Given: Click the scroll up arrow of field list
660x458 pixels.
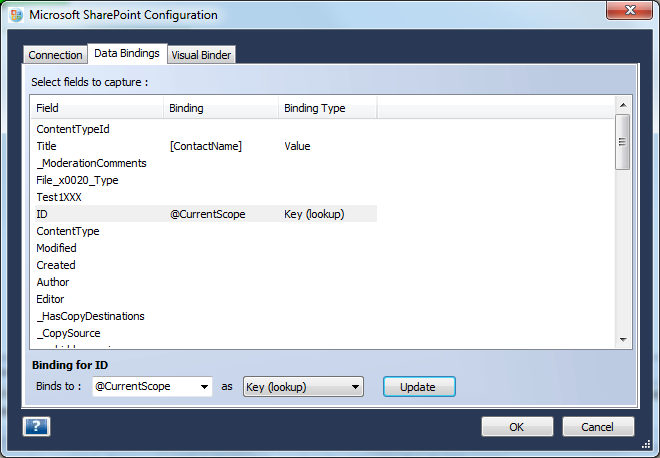Looking at the screenshot, I should (623, 105).
